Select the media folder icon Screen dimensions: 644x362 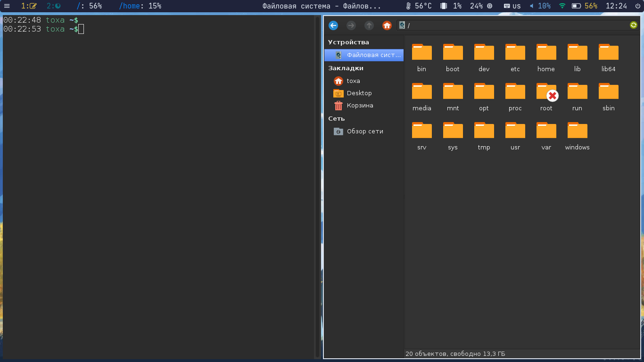pyautogui.click(x=422, y=91)
